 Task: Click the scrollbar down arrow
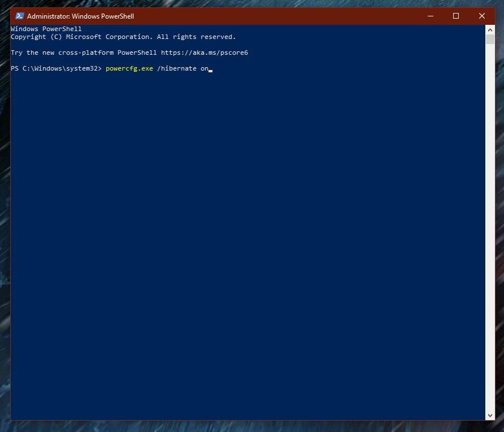coord(490,416)
